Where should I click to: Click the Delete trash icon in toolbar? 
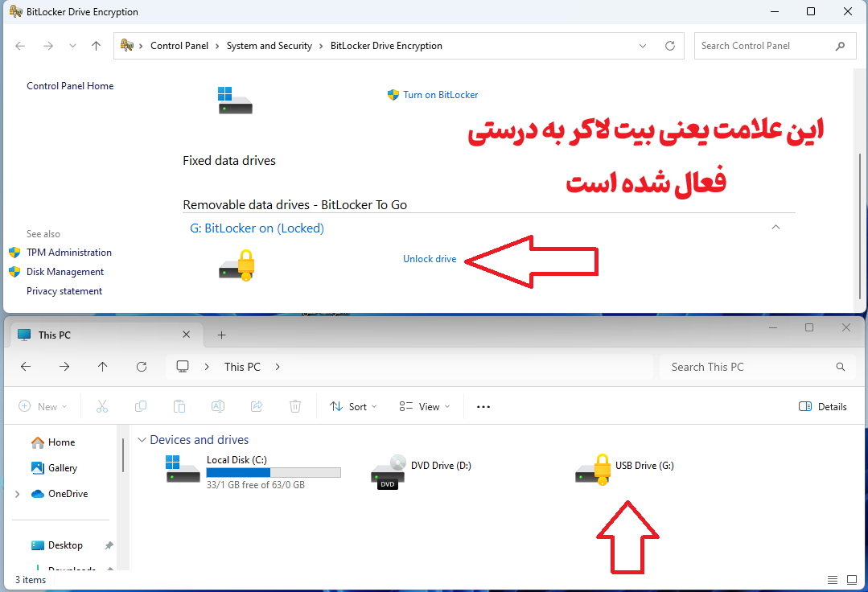pyautogui.click(x=295, y=407)
